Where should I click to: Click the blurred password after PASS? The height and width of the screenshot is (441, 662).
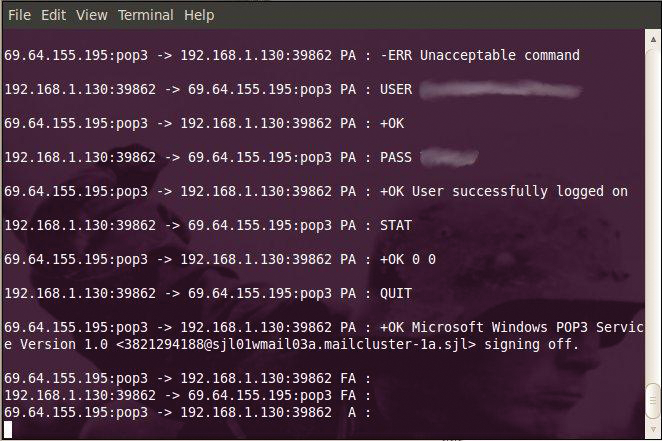450,157
